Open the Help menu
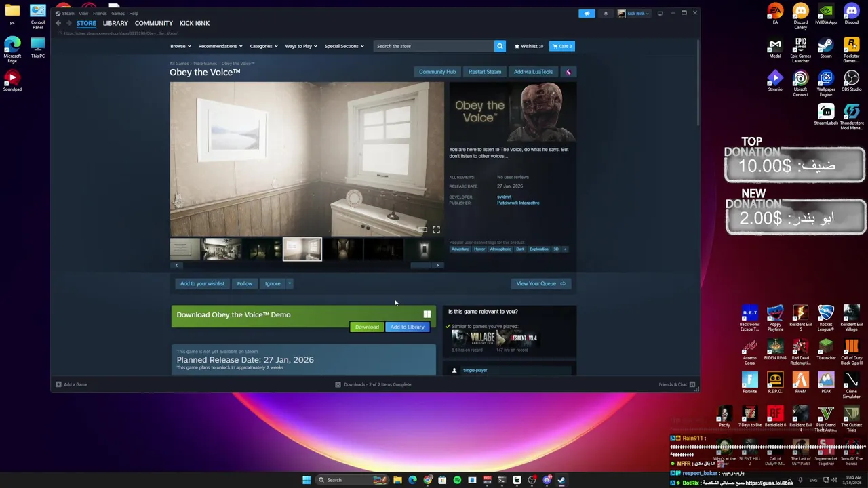The image size is (868, 488). [x=134, y=13]
